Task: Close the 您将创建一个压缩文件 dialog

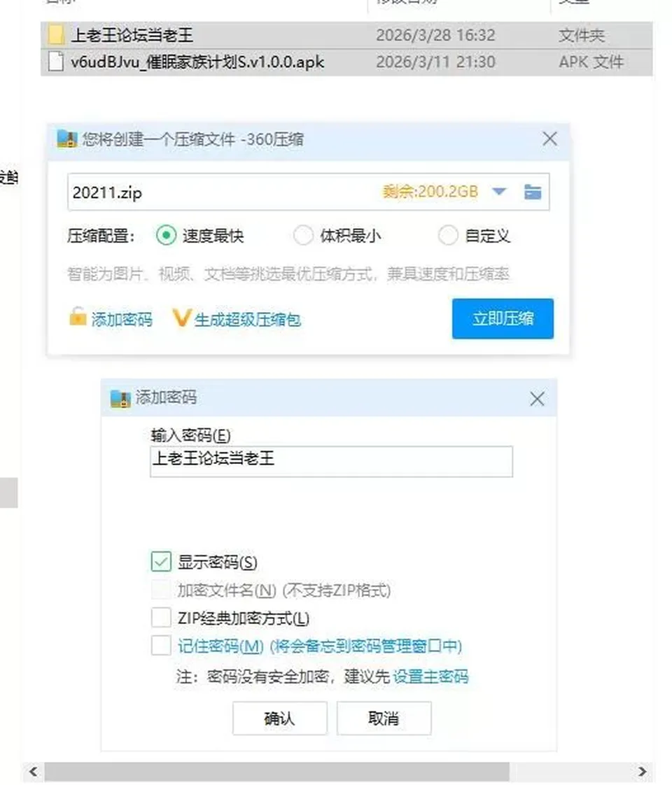Action: 549,139
